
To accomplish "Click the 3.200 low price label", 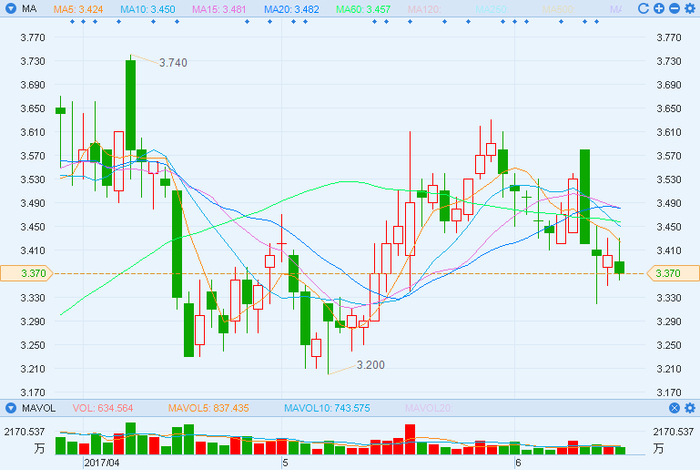I will (x=371, y=365).
